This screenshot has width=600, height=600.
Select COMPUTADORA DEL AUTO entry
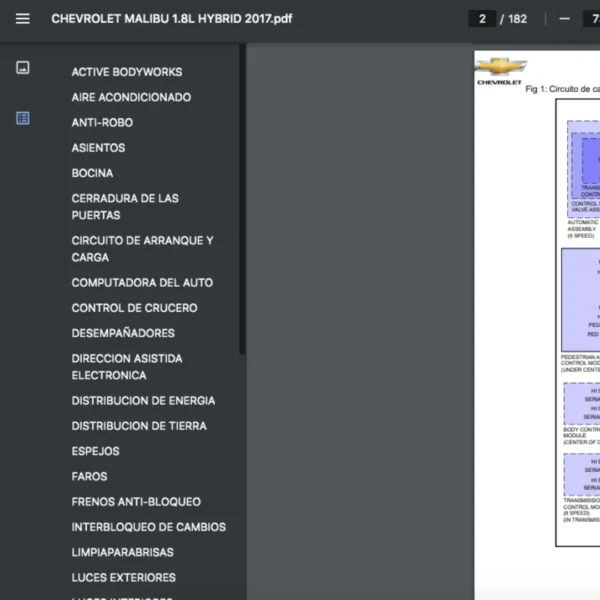click(x=142, y=283)
